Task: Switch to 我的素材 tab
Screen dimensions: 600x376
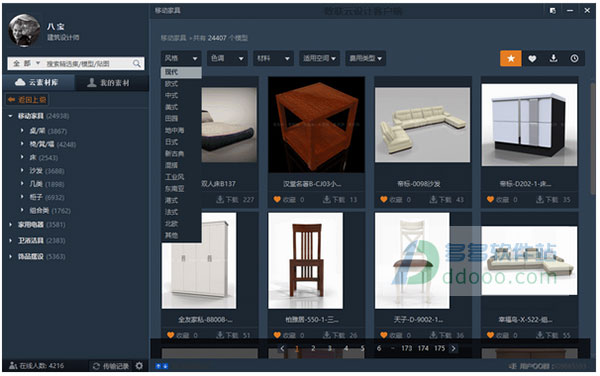Action: pos(111,82)
